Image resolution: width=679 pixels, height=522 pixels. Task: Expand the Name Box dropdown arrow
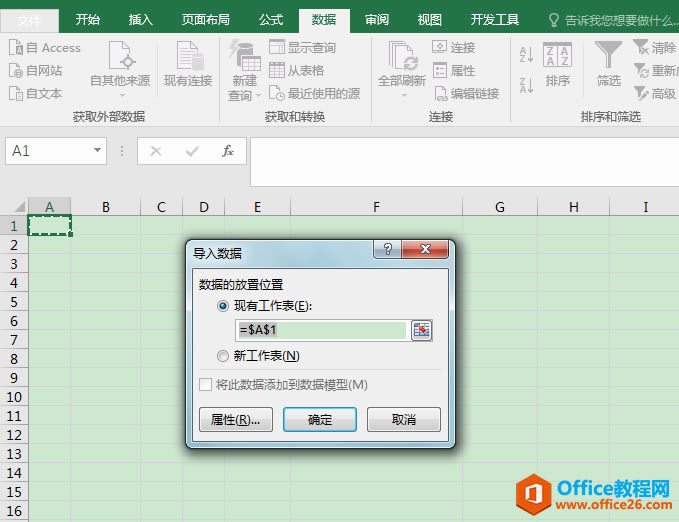click(97, 150)
